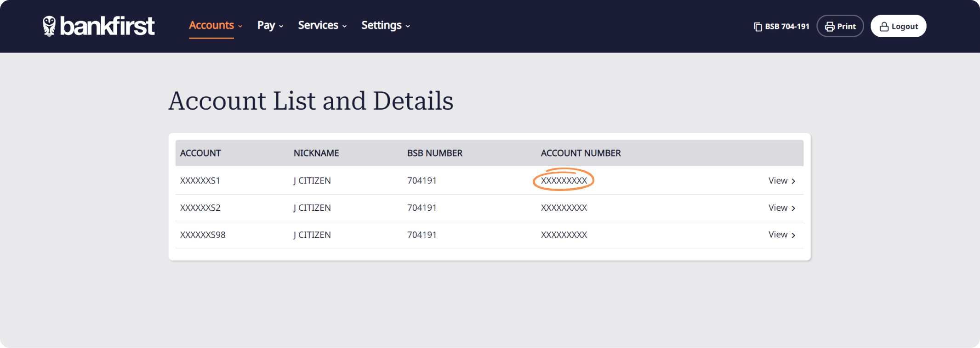Click BSB 704191 in XXXXXXS98 row
Image resolution: width=980 pixels, height=348 pixels.
click(x=422, y=235)
